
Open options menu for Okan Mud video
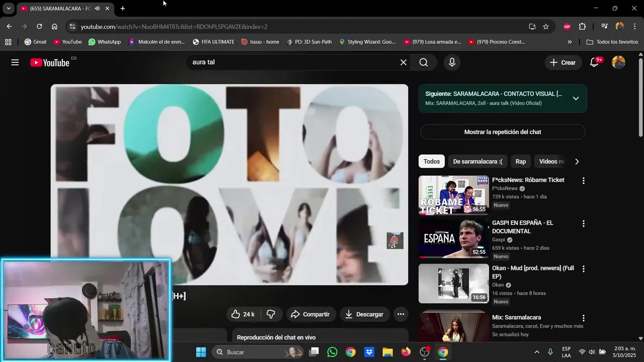coord(584,269)
